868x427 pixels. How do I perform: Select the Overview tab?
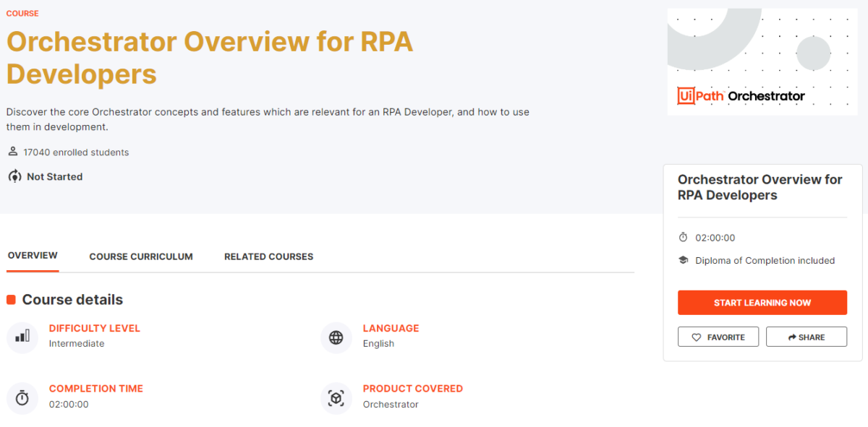[33, 255]
